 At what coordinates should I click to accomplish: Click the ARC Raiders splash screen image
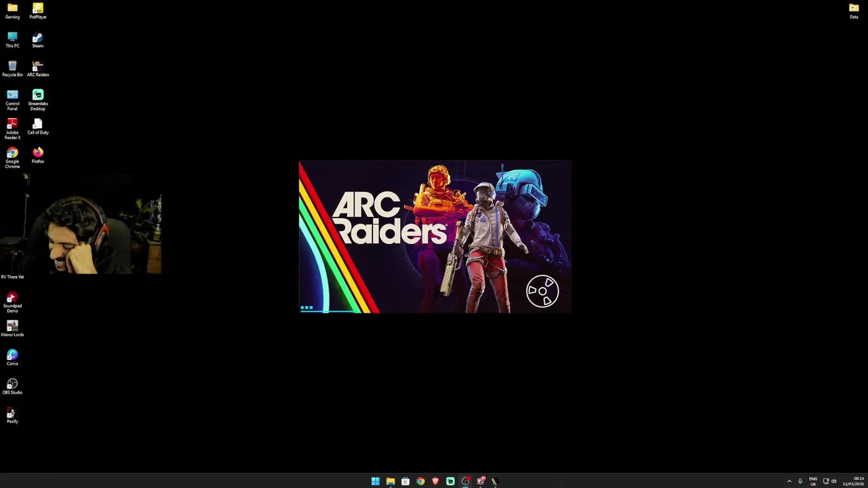(x=435, y=237)
